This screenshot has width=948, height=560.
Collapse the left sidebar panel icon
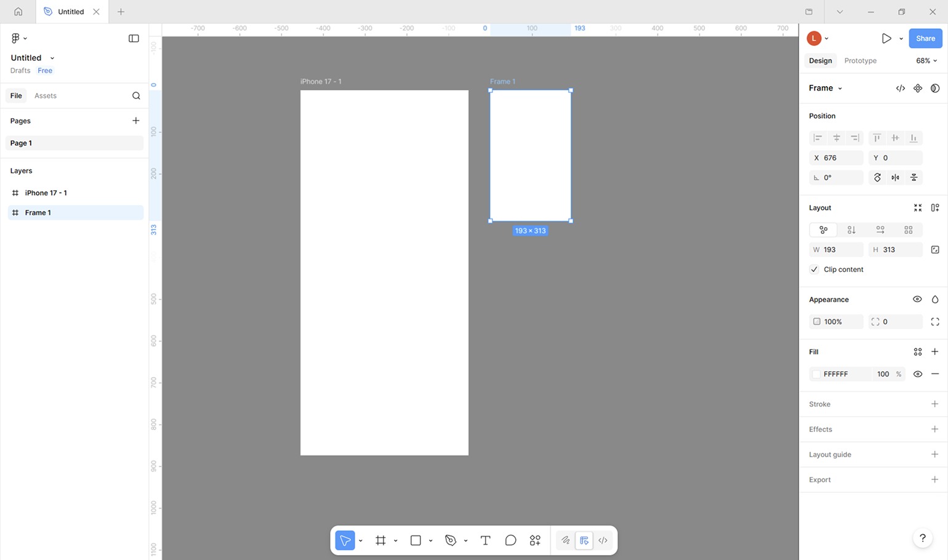(x=134, y=38)
